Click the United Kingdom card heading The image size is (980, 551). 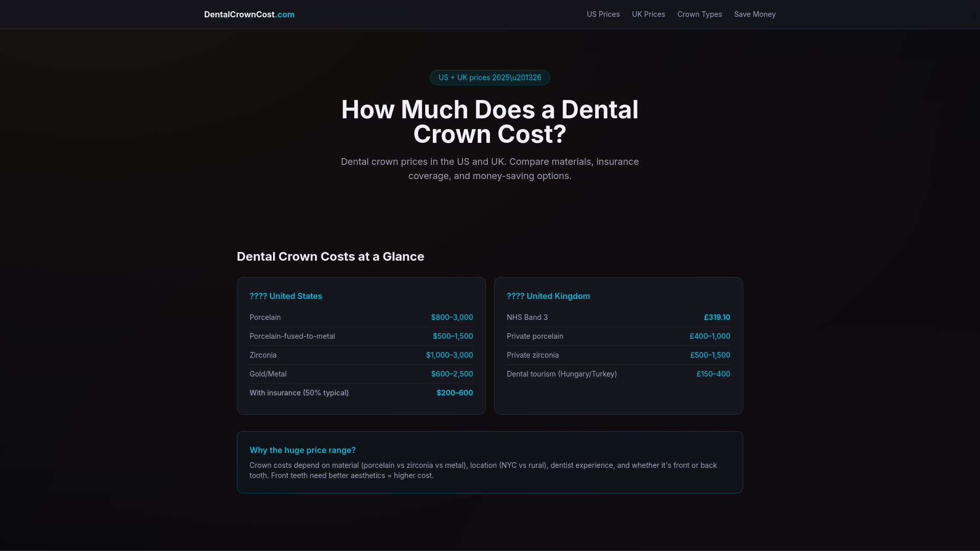[x=548, y=296]
